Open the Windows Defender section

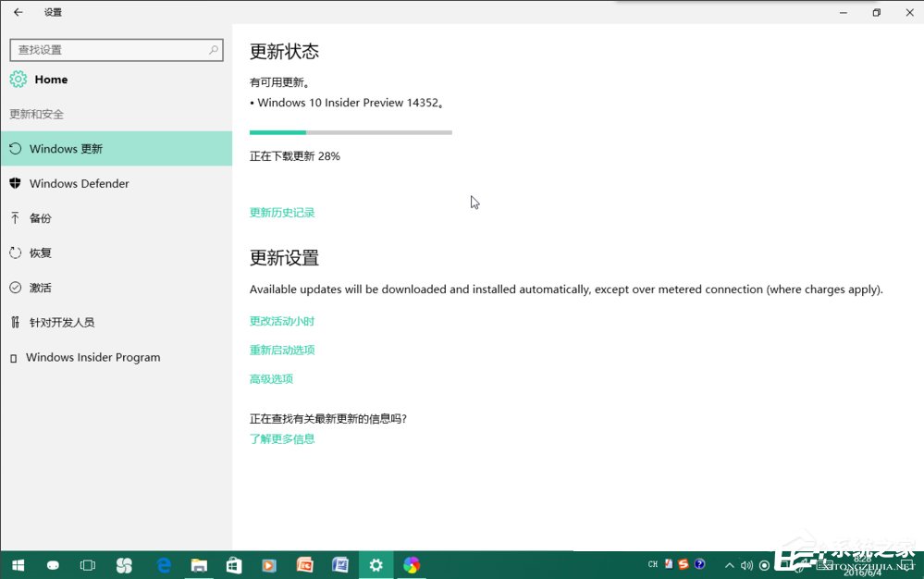(80, 183)
